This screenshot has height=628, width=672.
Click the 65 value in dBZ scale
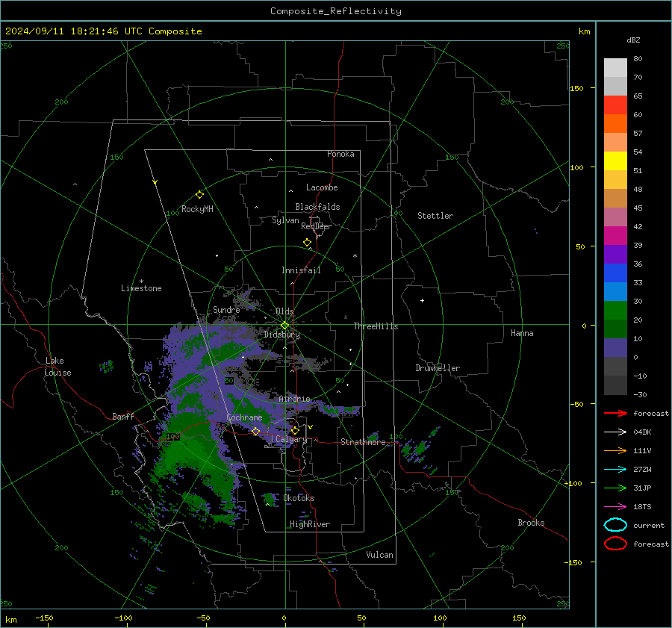click(x=638, y=96)
